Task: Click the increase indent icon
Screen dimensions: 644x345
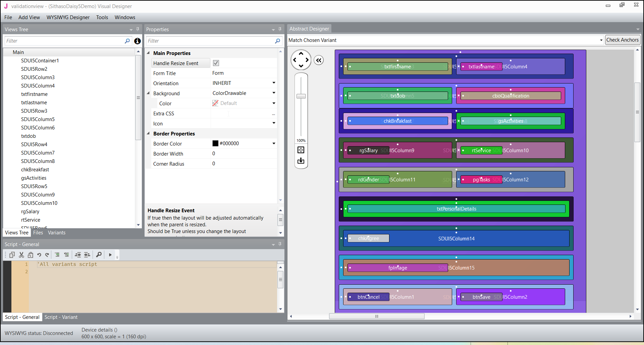Action: pos(87,255)
